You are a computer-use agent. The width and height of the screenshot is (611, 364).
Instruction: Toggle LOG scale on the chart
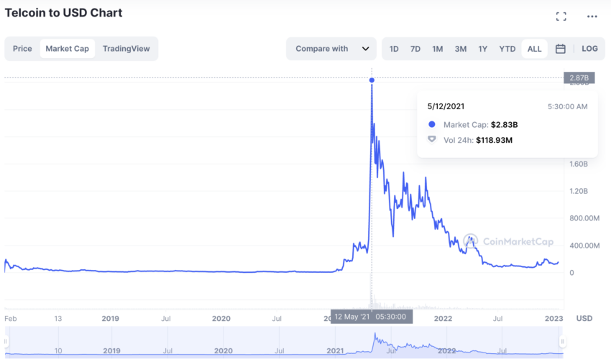(x=589, y=49)
